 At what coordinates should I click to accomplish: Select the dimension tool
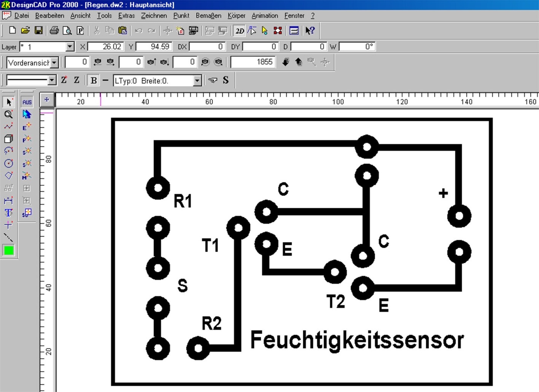(x=8, y=200)
